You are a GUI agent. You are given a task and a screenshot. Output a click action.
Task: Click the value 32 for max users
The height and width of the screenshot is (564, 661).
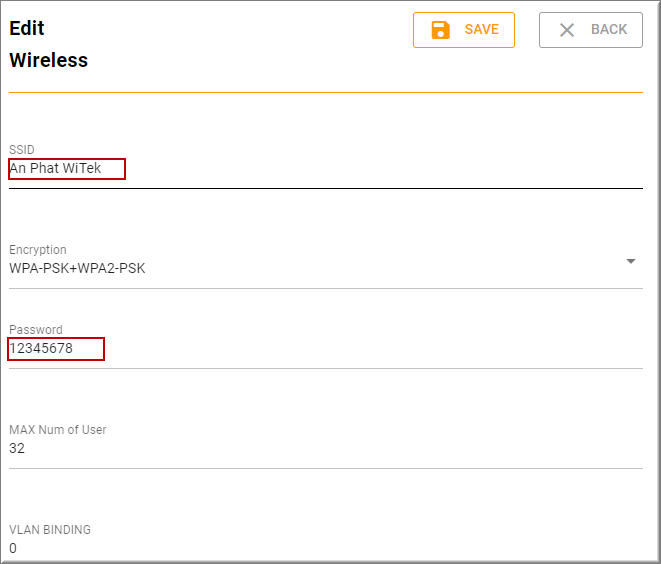pos(17,449)
